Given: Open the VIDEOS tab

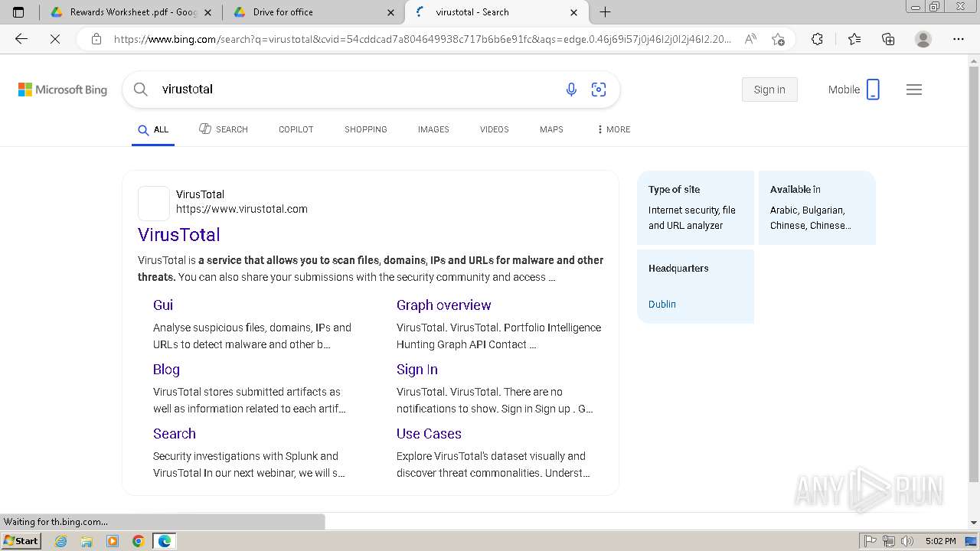Looking at the screenshot, I should pyautogui.click(x=495, y=129).
